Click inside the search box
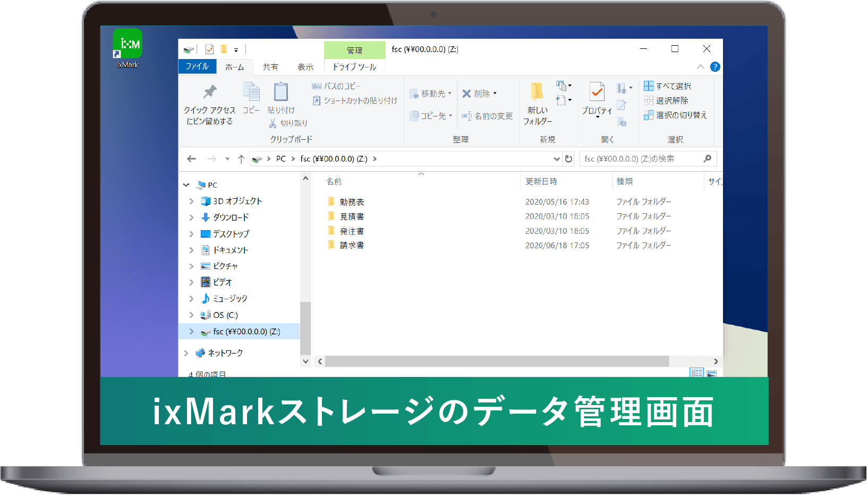 637,158
